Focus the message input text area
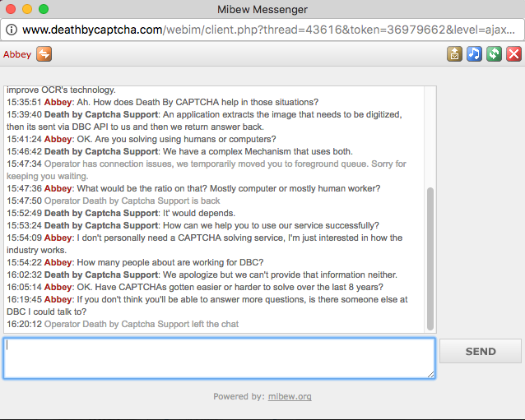 tap(220, 358)
